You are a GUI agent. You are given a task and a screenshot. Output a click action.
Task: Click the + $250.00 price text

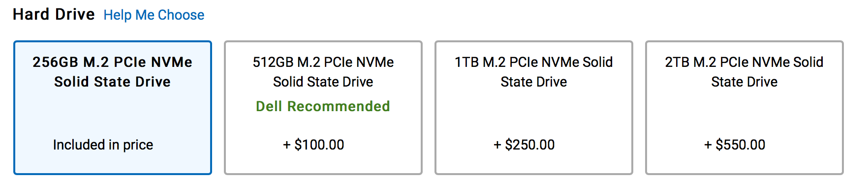[524, 145]
